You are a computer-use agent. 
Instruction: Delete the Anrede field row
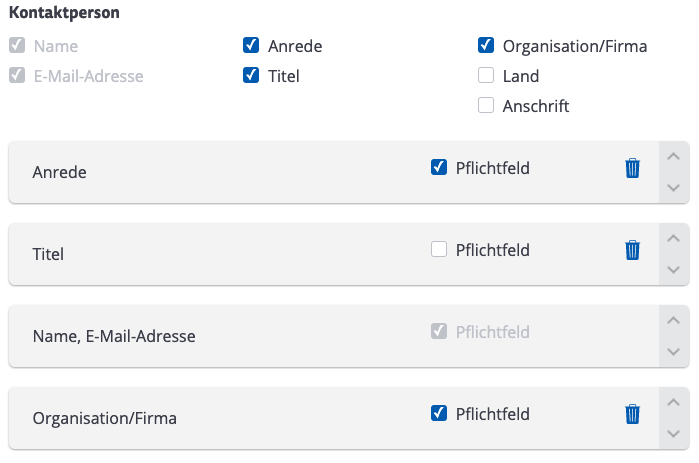pos(632,168)
